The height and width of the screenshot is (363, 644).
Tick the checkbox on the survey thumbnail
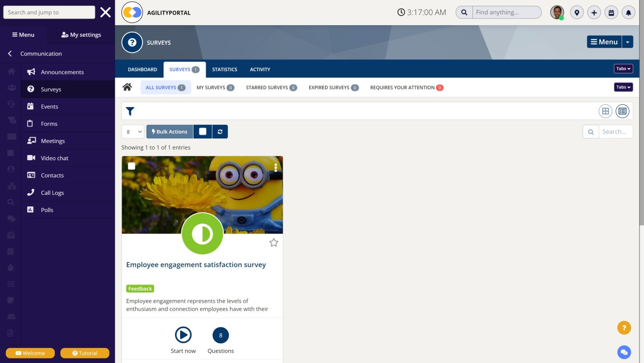pos(131,166)
